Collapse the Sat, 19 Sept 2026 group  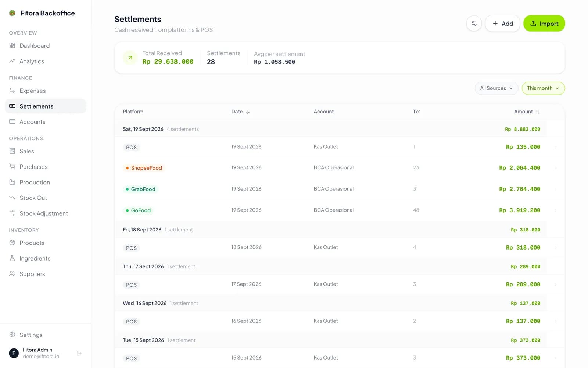point(331,129)
